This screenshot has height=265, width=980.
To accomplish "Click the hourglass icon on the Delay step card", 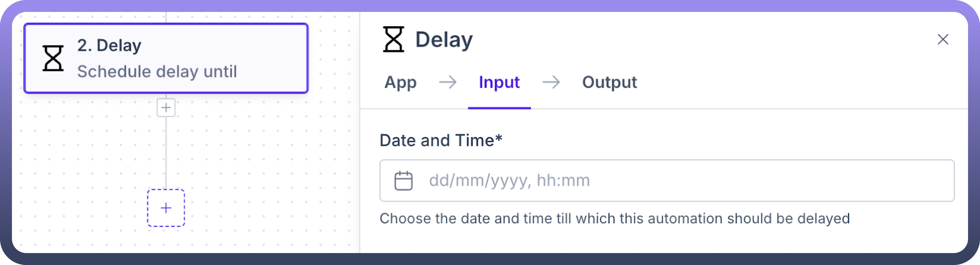I will click(53, 58).
